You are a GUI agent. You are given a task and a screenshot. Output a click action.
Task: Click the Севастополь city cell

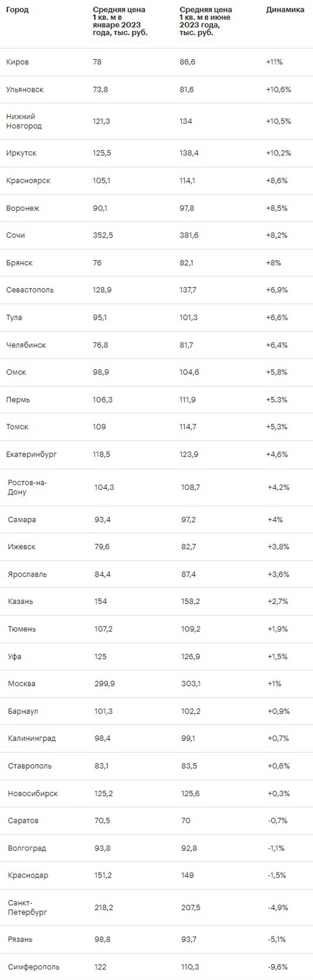pyautogui.click(x=30, y=290)
